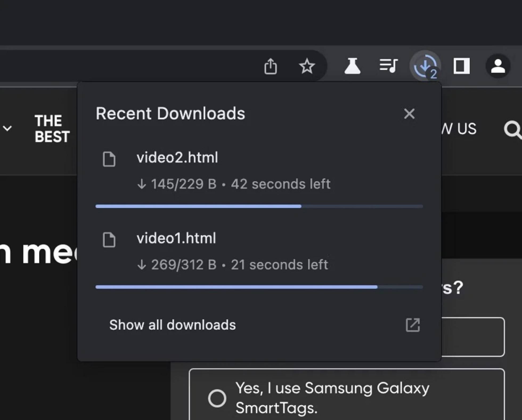Screen dimensions: 522x420
Task: Open Chrome Labs flask icon
Action: pos(352,66)
